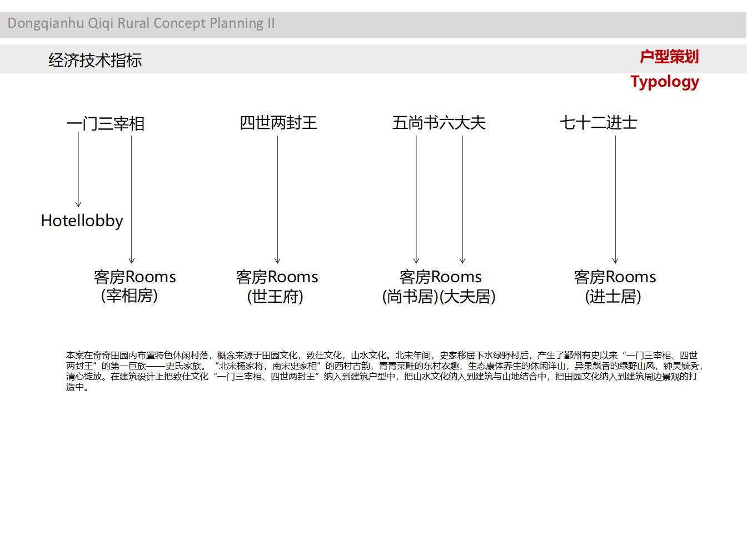Click the '(宰相房)' caption
This screenshot has width=747, height=560.
[x=130, y=296]
